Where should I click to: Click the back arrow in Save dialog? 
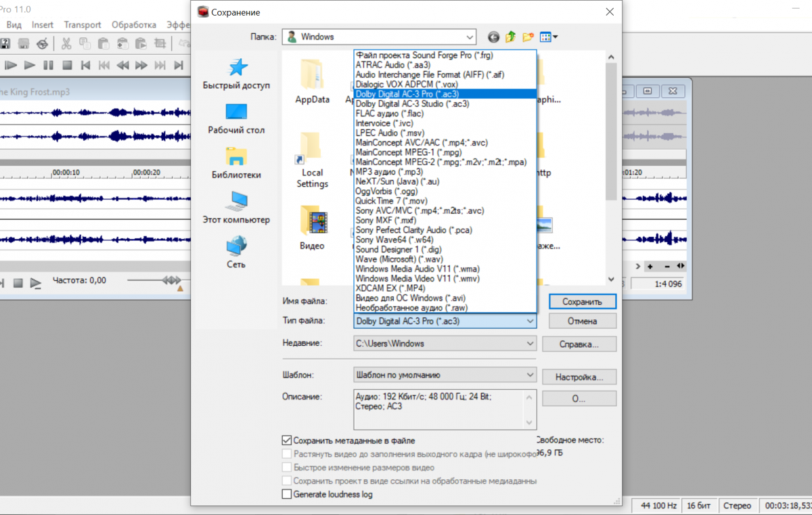[493, 37]
